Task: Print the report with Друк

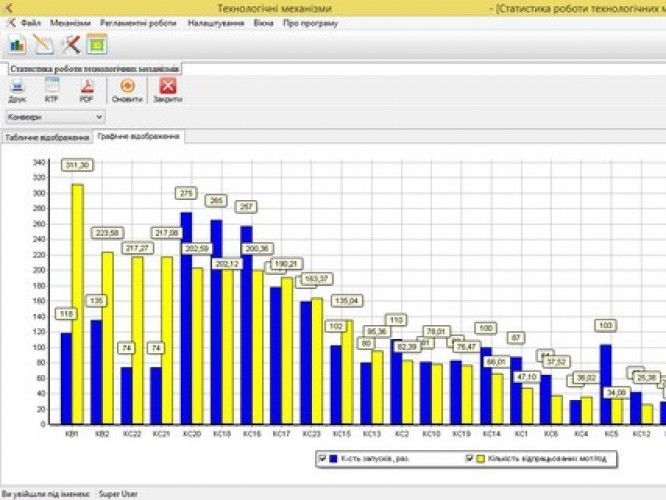Action: coord(17,91)
